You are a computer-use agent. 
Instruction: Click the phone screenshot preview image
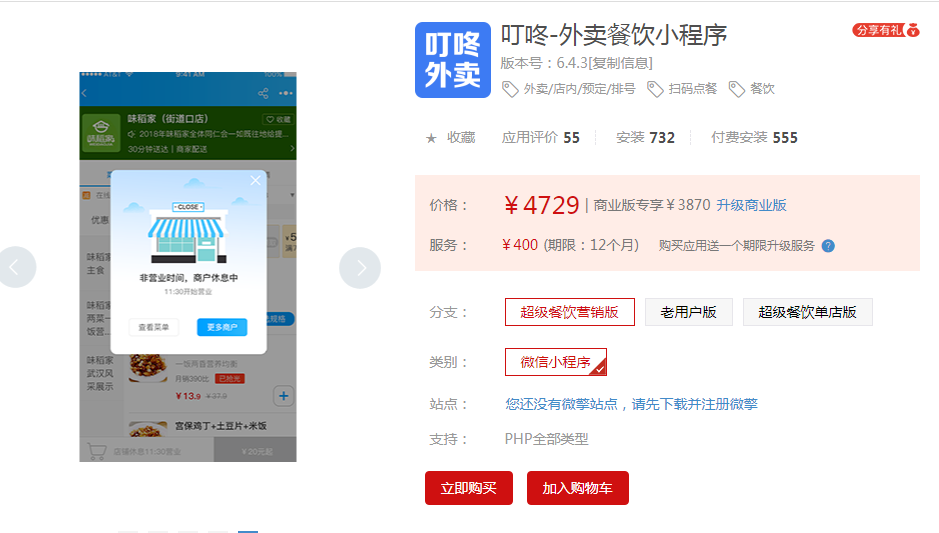(x=188, y=267)
